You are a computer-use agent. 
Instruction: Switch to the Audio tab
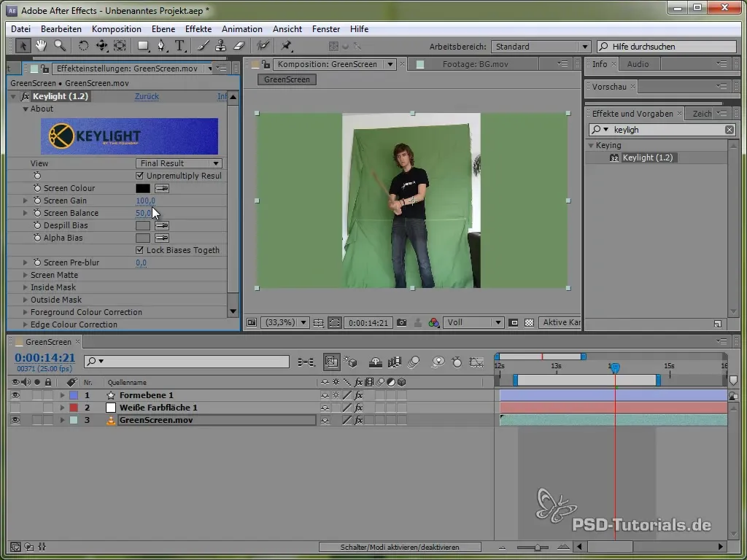click(x=638, y=64)
